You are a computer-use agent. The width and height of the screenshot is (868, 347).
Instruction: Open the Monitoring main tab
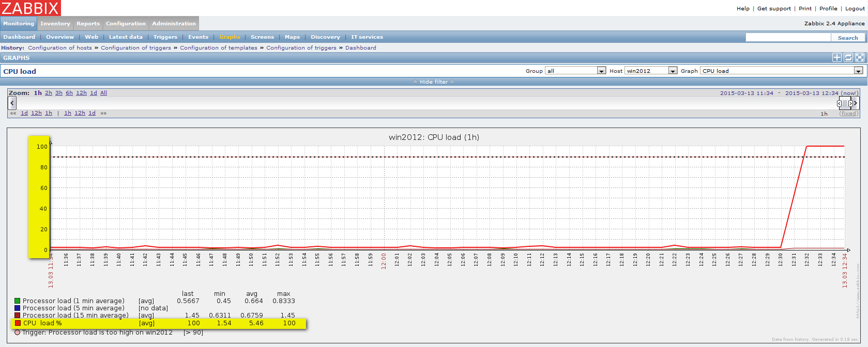[19, 23]
